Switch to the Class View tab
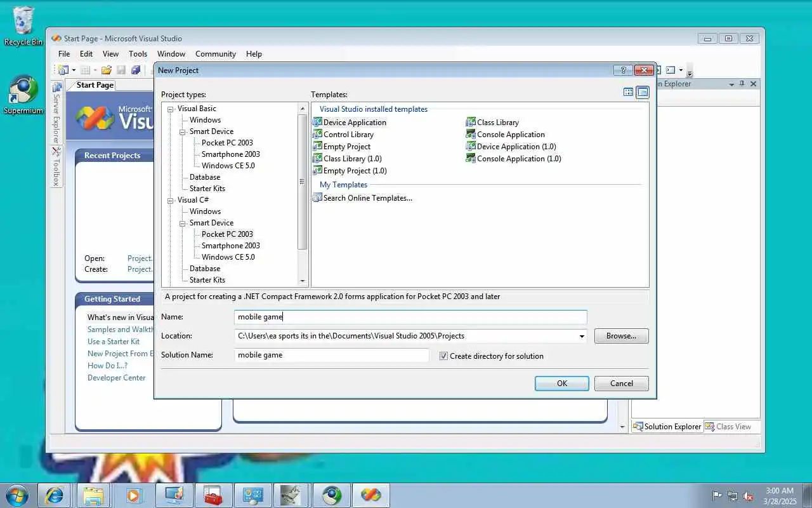The image size is (812, 508). tap(728, 427)
